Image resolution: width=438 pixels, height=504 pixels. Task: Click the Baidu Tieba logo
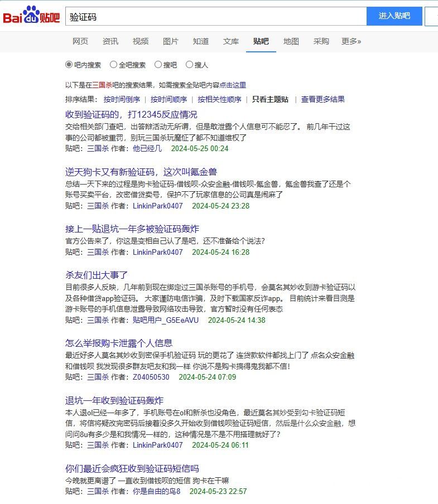[31, 15]
